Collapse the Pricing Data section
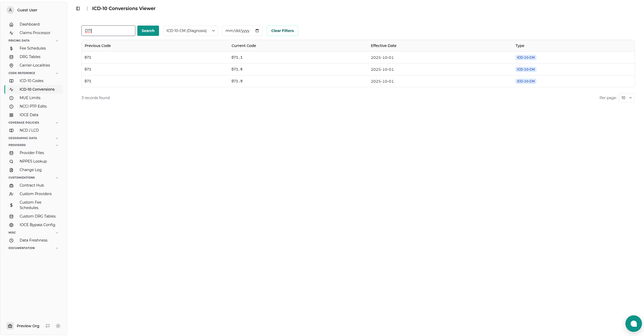Screen dimensions: 644x336 coord(57,41)
